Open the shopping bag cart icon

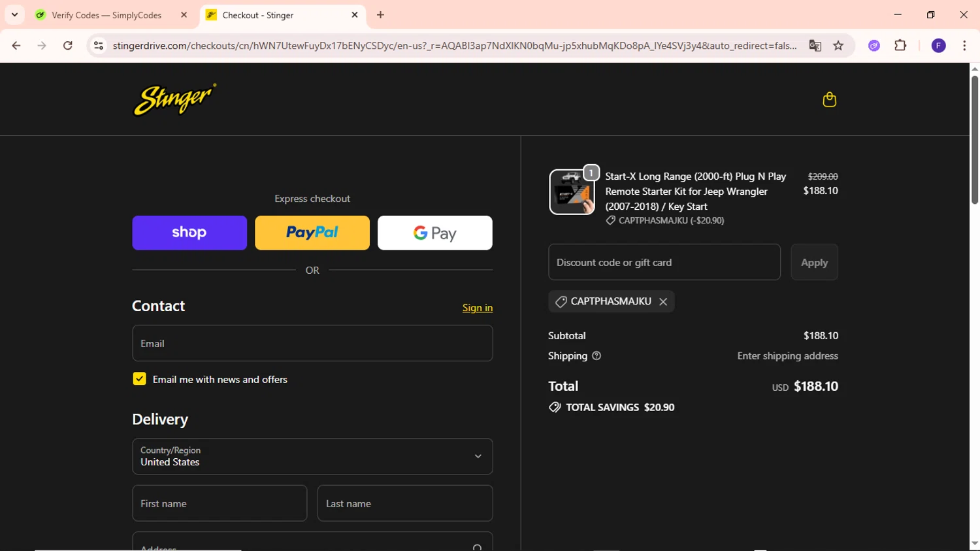(829, 99)
